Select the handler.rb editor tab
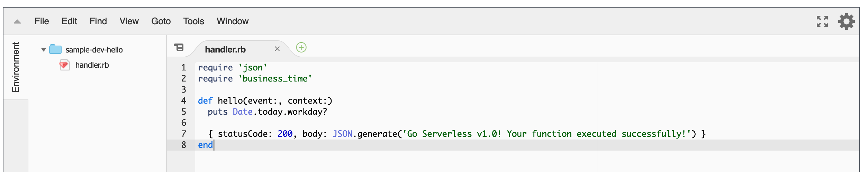 225,49
